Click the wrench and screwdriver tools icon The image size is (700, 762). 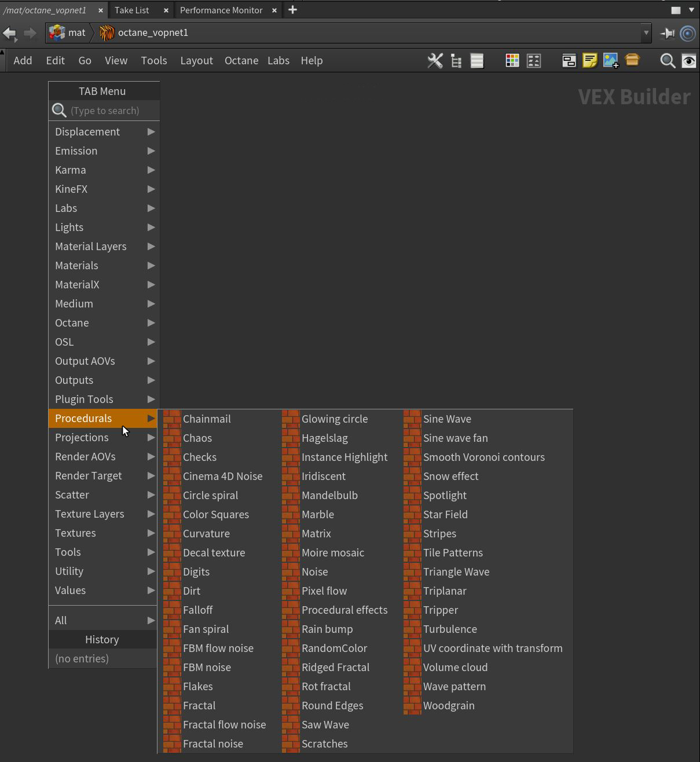[435, 61]
